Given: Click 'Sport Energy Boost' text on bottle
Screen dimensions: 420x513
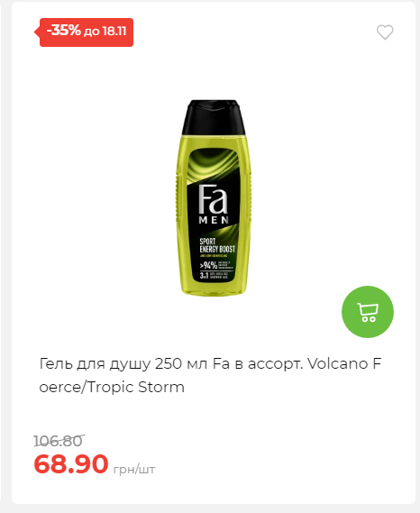Looking at the screenshot, I should [217, 245].
